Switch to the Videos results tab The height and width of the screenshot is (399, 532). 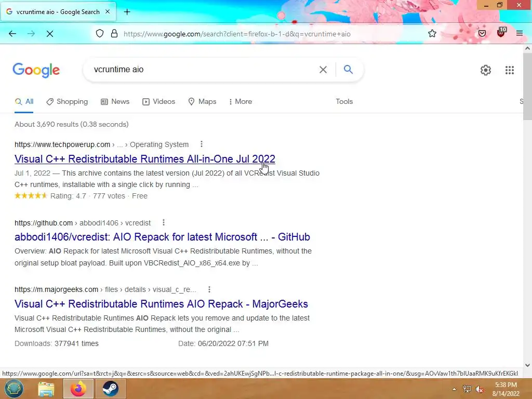(159, 102)
